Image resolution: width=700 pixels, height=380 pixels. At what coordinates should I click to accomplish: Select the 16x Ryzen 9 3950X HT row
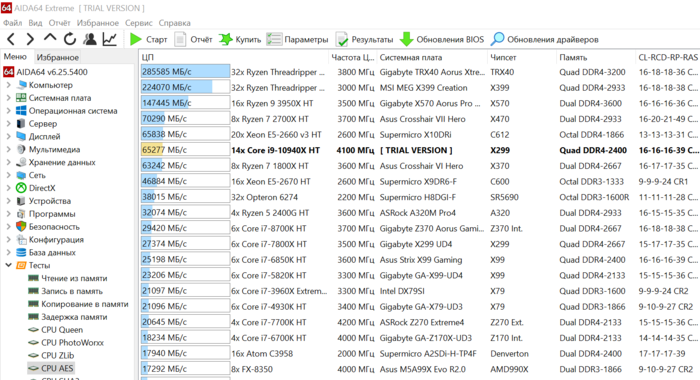click(x=420, y=103)
